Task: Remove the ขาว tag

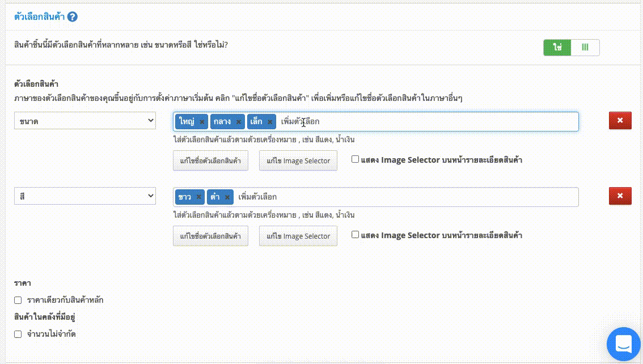Action: tap(198, 197)
